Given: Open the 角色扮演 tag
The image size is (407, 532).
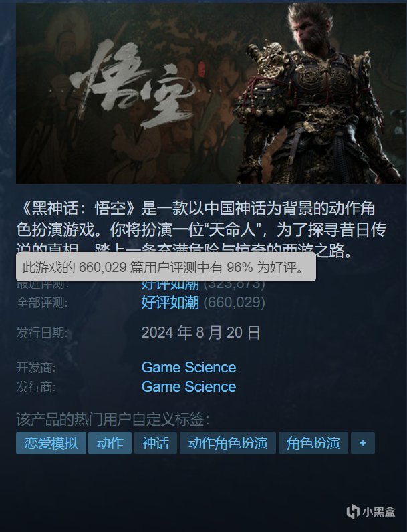Looking at the screenshot, I should (313, 443).
